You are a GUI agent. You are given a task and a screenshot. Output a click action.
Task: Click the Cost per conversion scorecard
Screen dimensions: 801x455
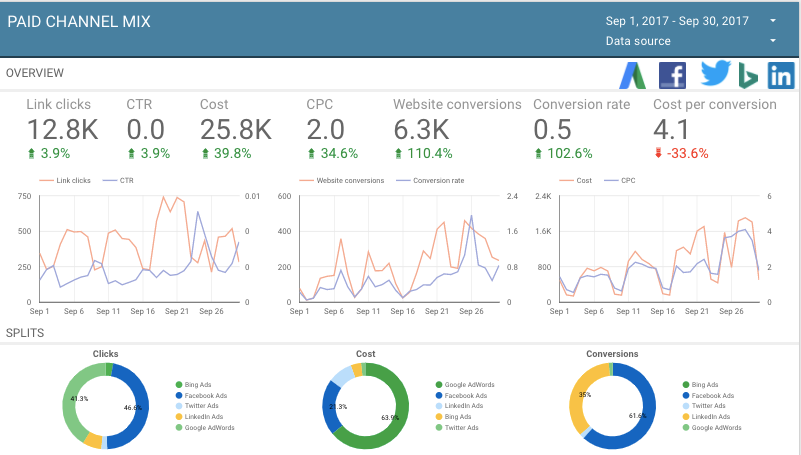[714, 130]
